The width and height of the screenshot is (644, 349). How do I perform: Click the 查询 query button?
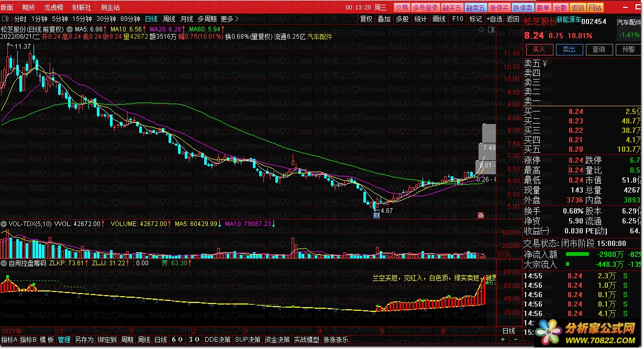point(599,50)
